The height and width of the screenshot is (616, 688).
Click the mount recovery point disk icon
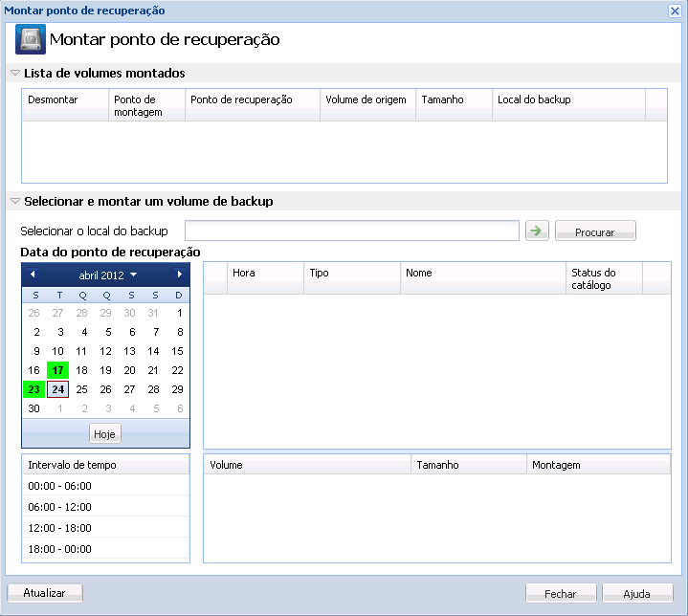pyautogui.click(x=31, y=39)
